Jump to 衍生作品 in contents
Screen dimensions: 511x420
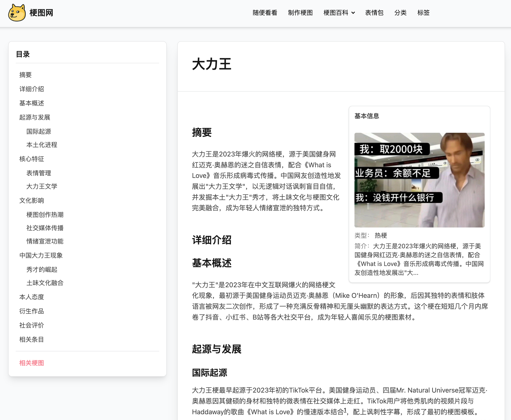(32, 311)
